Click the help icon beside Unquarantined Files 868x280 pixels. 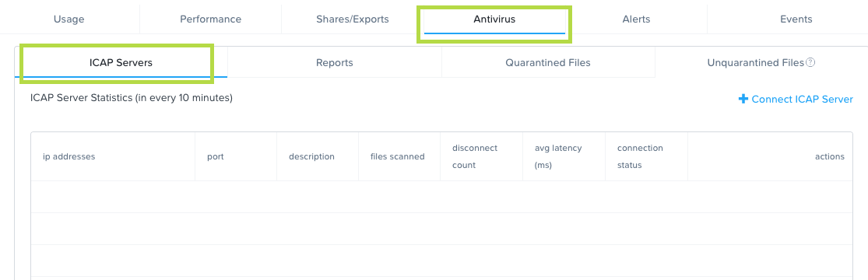(810, 62)
